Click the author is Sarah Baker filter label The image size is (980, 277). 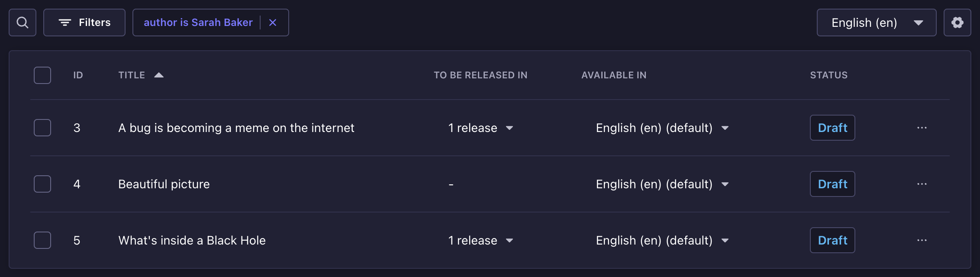coord(199,22)
